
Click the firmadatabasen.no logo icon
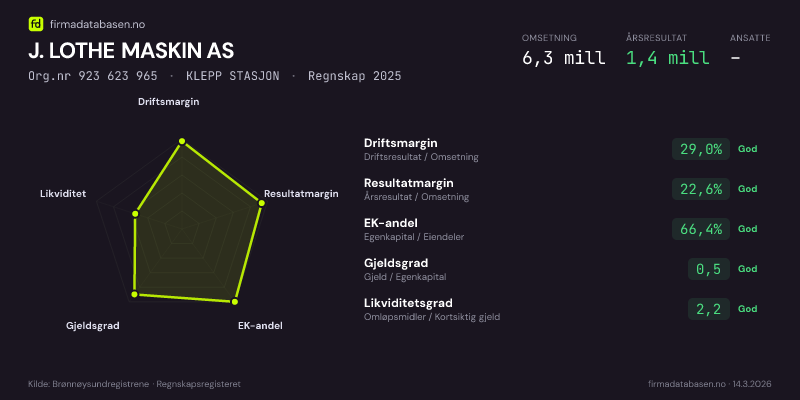point(35,23)
